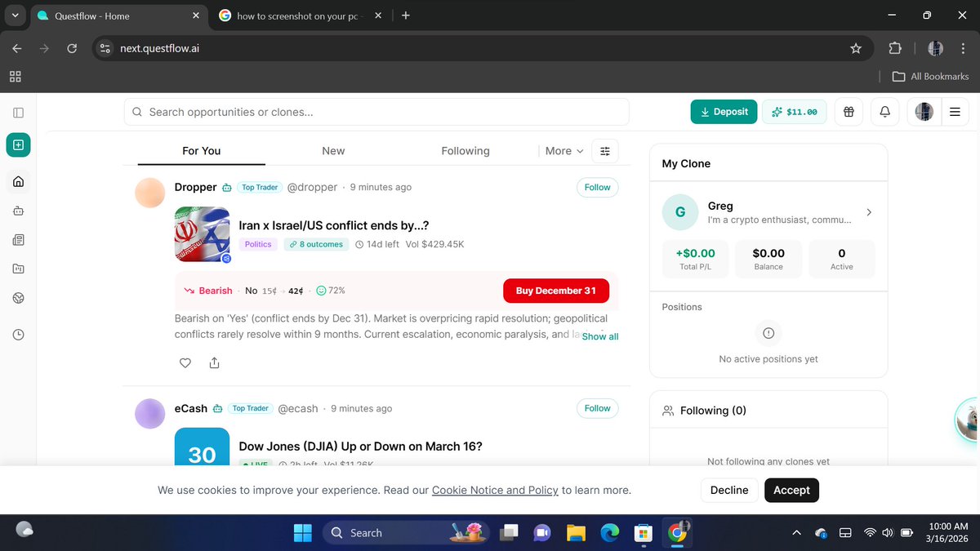Open Home icon in the sidebar
The image size is (980, 551).
pos(18,181)
